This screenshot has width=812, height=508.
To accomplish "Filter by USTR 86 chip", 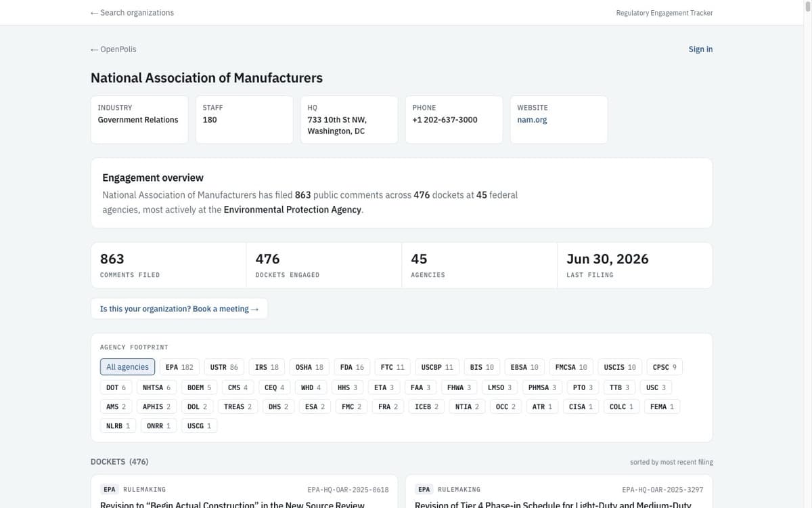I will click(224, 367).
